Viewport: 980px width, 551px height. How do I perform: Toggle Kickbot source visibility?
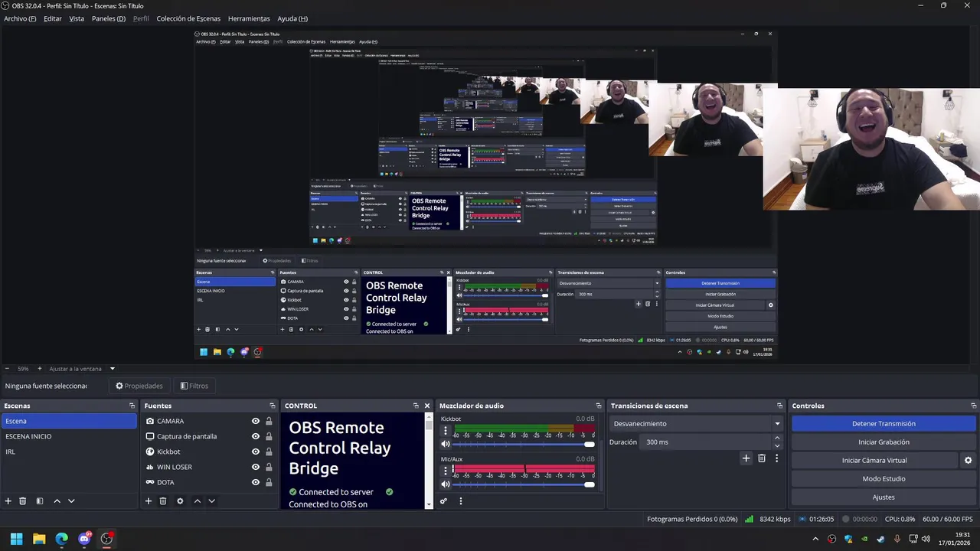256,452
